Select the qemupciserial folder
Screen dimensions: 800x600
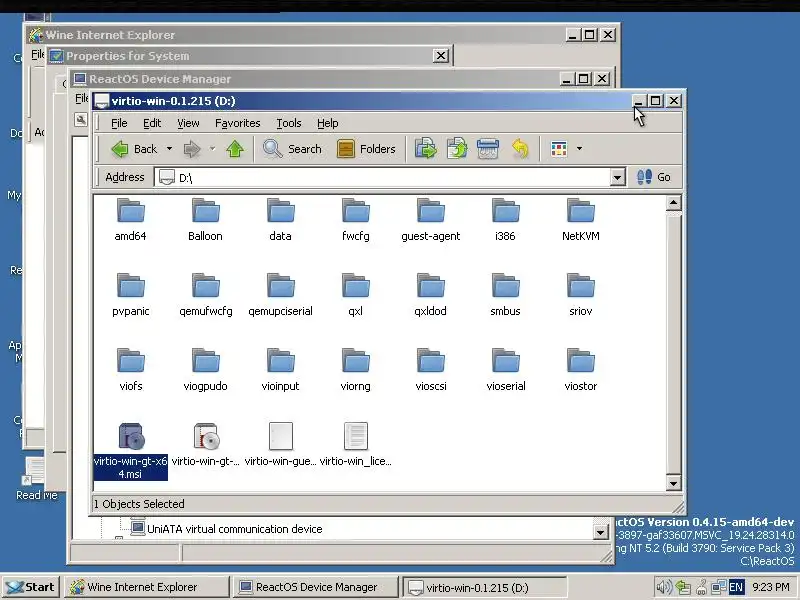pos(280,294)
